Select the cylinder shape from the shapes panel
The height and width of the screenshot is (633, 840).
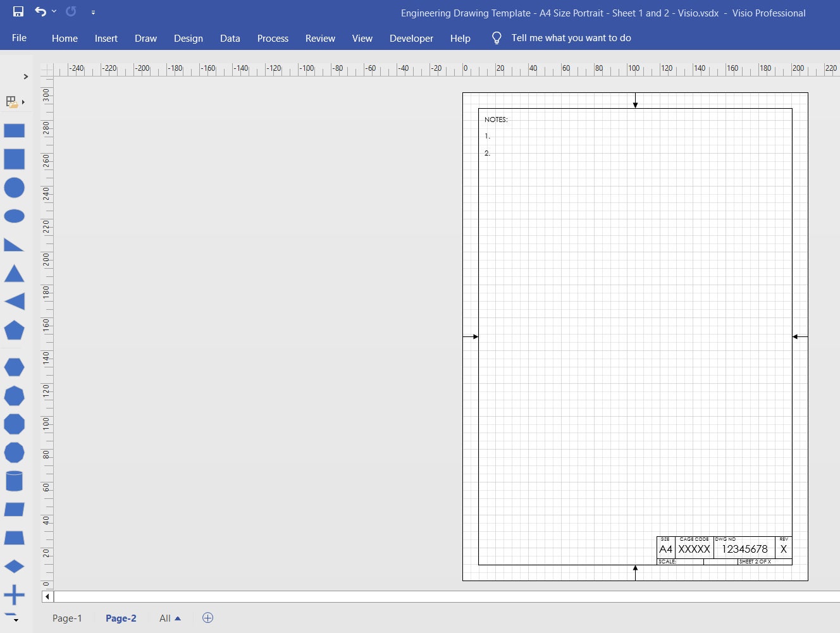coord(14,481)
